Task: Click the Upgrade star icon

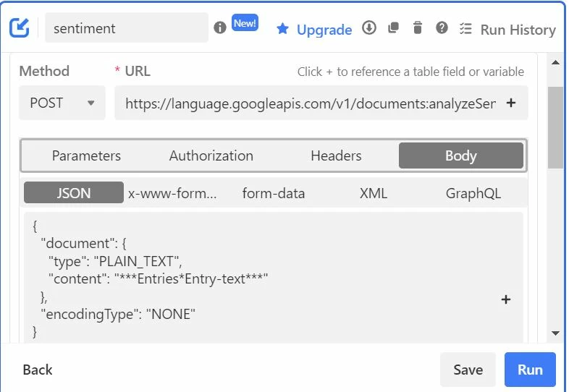Action: [282, 29]
